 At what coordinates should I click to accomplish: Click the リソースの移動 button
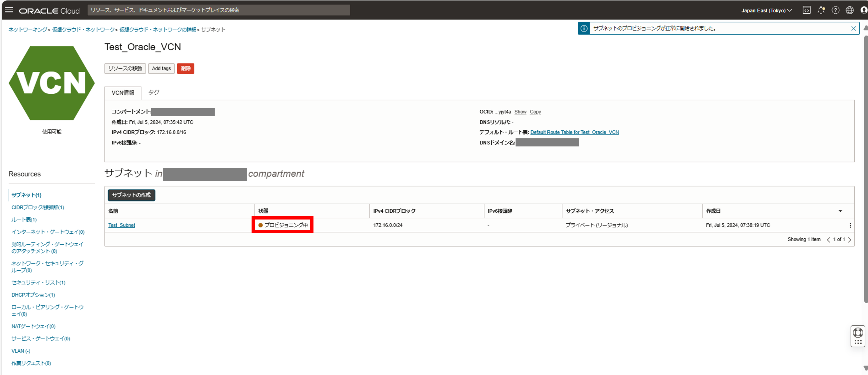(x=125, y=69)
